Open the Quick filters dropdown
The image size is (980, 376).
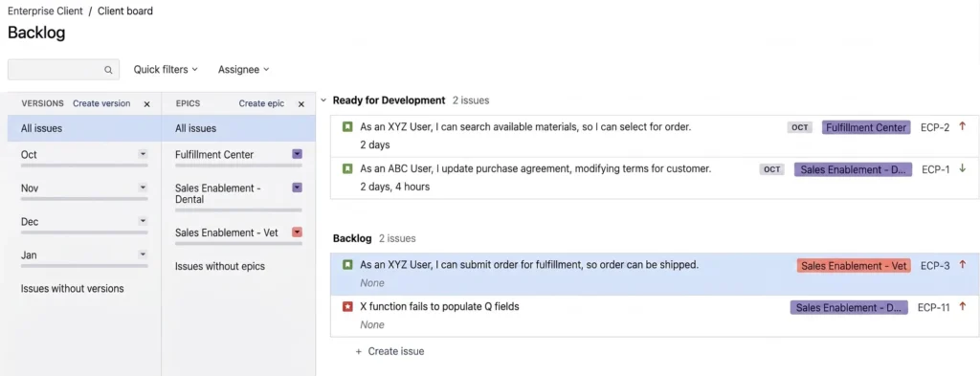pos(166,69)
